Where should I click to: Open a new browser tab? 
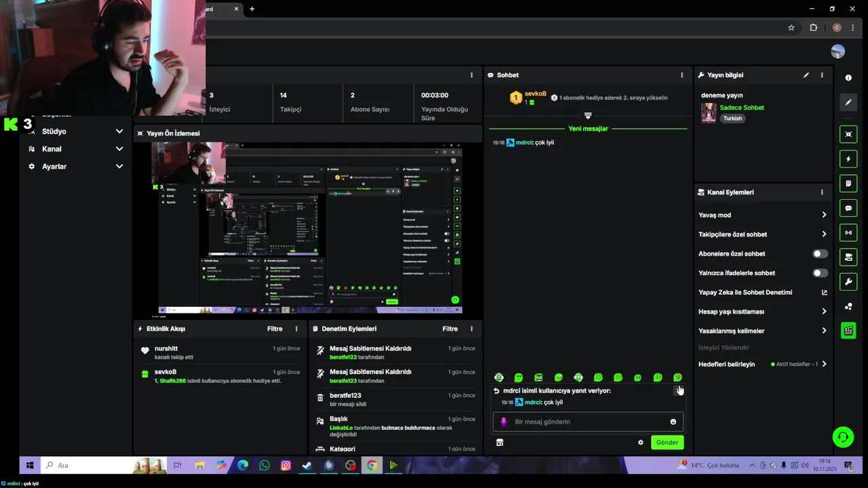click(x=252, y=9)
